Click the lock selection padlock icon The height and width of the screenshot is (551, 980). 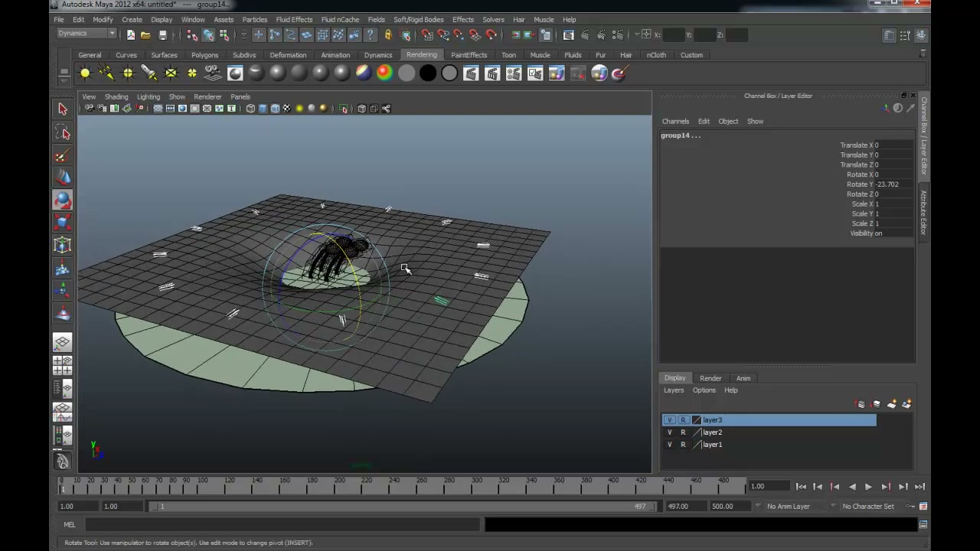(x=388, y=34)
